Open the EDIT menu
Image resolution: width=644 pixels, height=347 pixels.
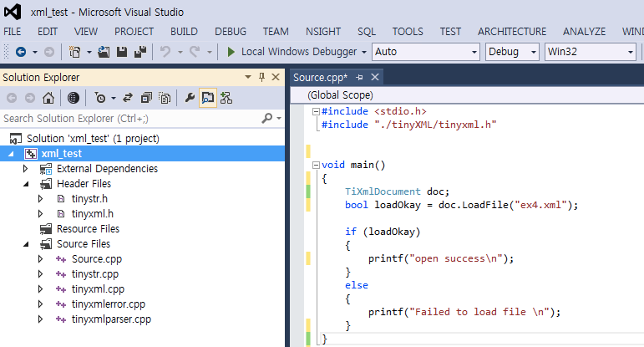tap(48, 32)
